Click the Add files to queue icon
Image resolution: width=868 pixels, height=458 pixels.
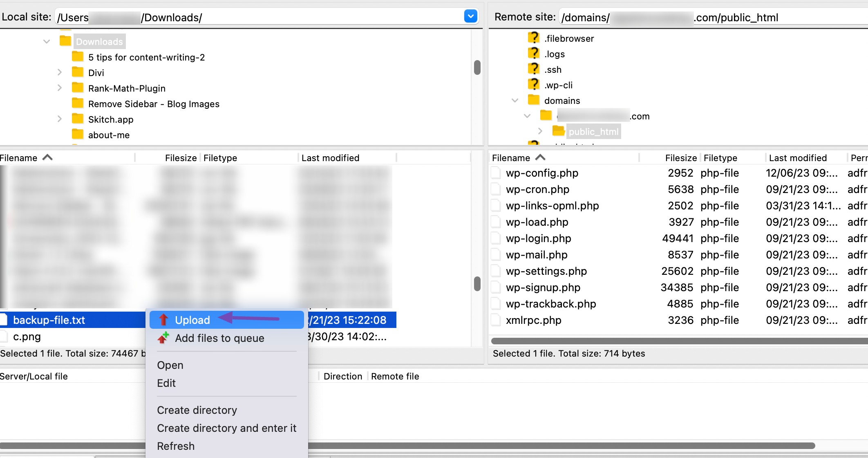pos(163,338)
